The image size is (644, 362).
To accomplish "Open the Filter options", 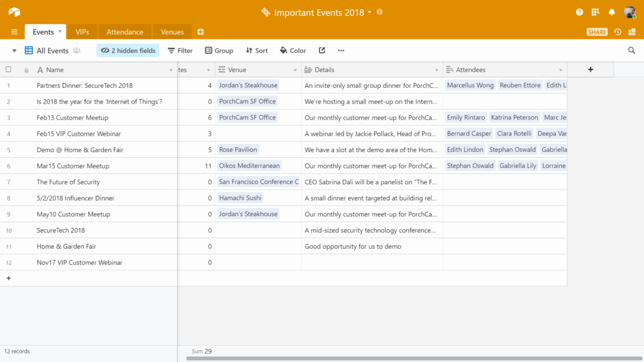I will point(180,50).
